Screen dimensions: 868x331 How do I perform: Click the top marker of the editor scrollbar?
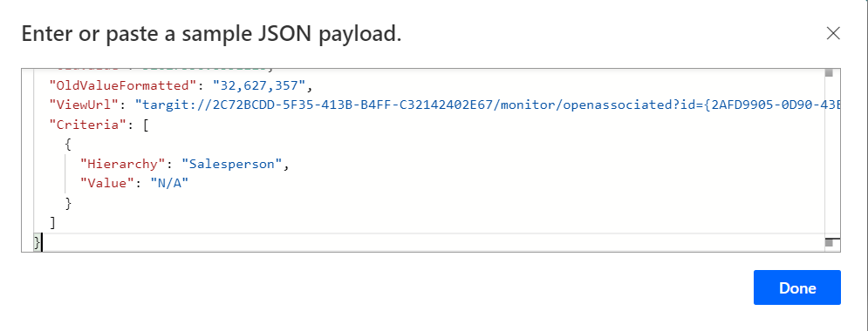click(x=829, y=73)
